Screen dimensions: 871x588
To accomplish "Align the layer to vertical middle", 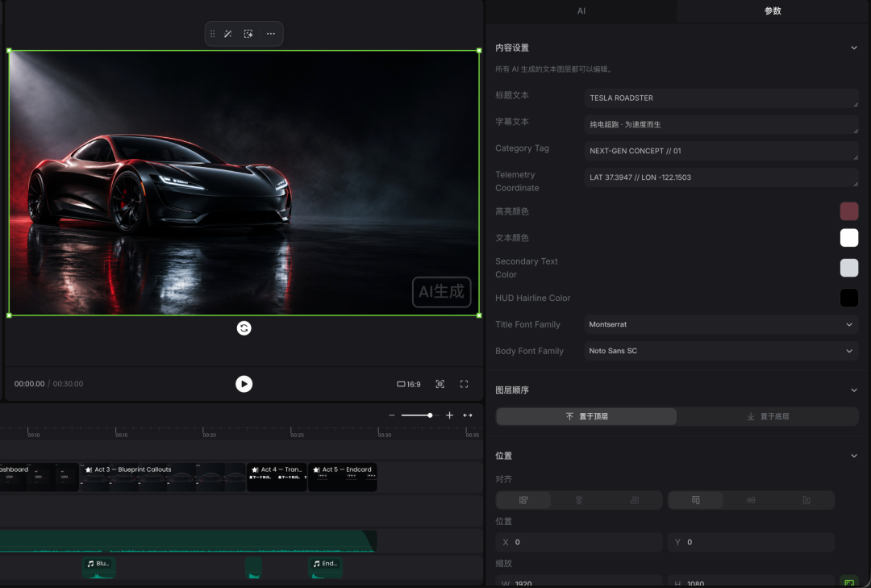I will click(x=751, y=500).
